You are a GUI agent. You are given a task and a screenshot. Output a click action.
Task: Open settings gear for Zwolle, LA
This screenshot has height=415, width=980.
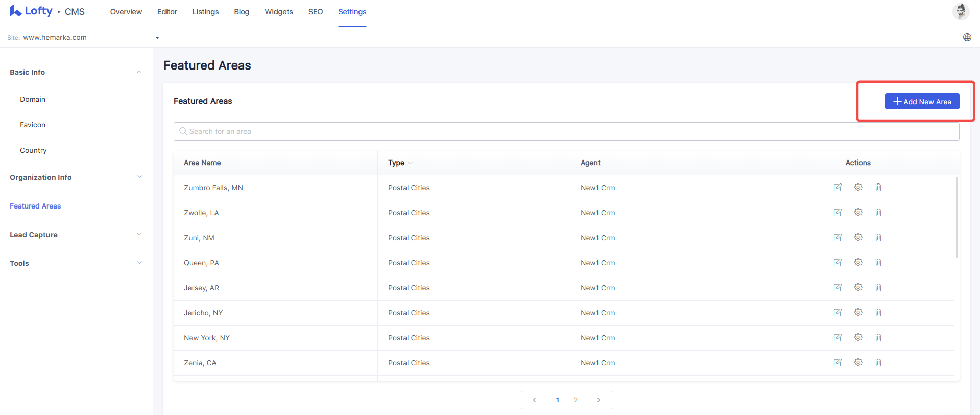(858, 212)
